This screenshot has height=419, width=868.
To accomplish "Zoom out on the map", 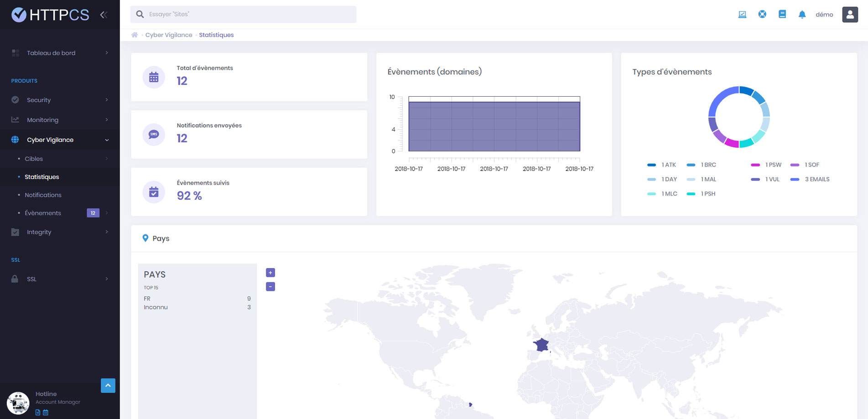I will pyautogui.click(x=270, y=287).
